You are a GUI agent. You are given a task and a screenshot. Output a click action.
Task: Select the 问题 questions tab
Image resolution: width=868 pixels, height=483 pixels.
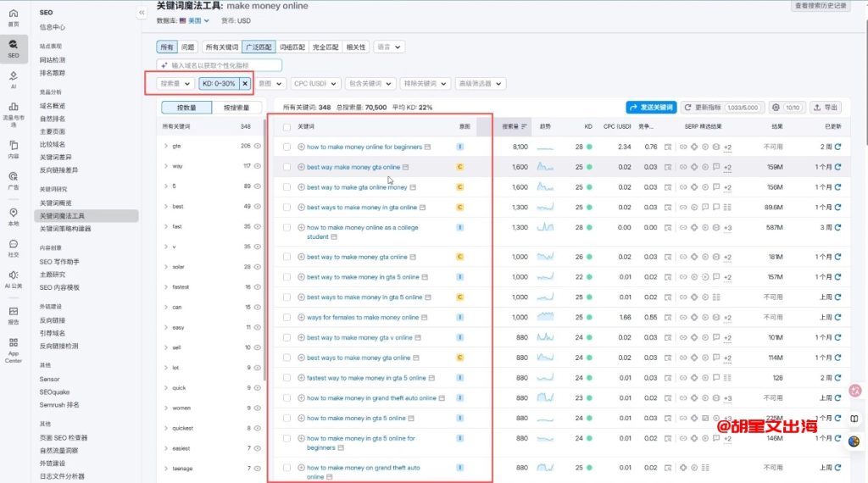click(x=187, y=47)
